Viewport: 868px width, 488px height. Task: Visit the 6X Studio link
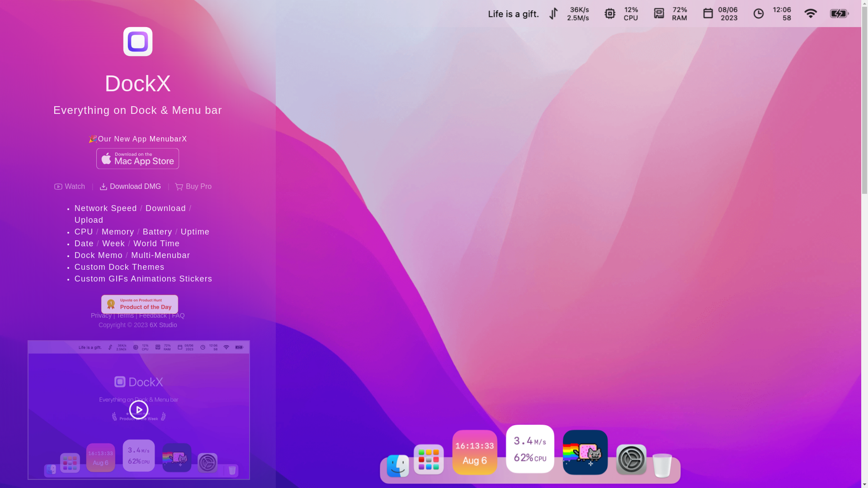coord(163,325)
